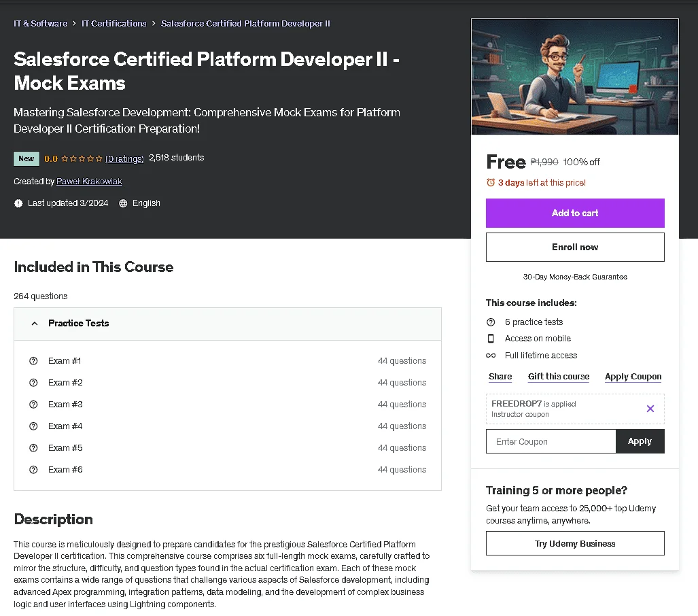Click the quiz icon beside Exam #4

coord(33,426)
